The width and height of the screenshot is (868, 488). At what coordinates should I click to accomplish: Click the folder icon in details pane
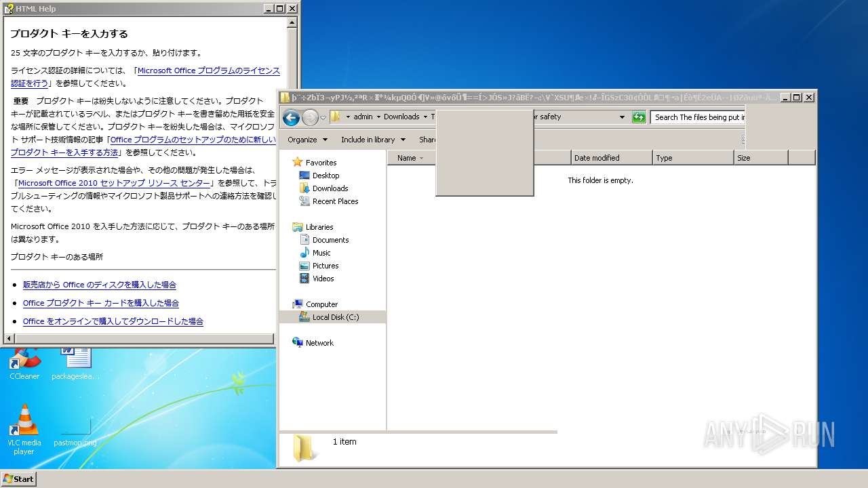coord(304,448)
